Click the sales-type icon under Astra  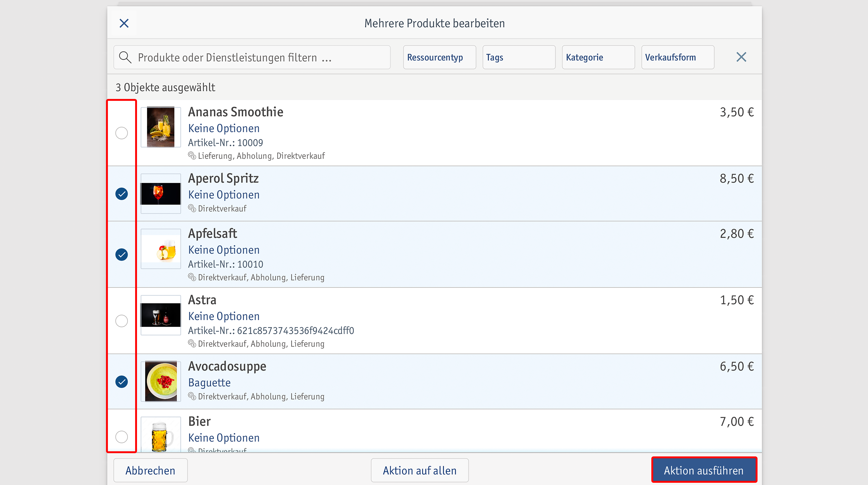192,343
